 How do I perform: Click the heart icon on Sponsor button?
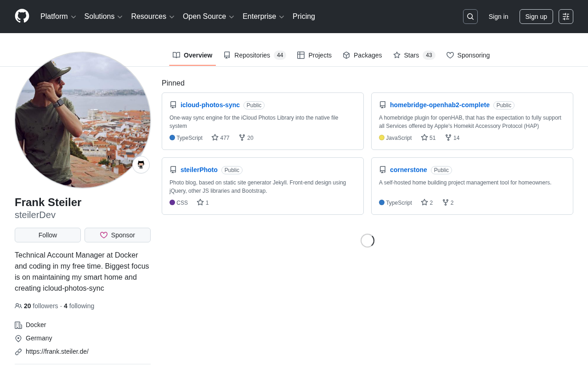(x=104, y=235)
